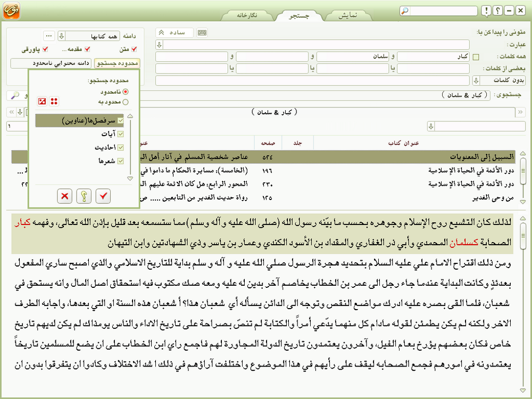Open the down-arrow dropdown left of the query bar
This screenshot has width=532, height=399.
20,112
